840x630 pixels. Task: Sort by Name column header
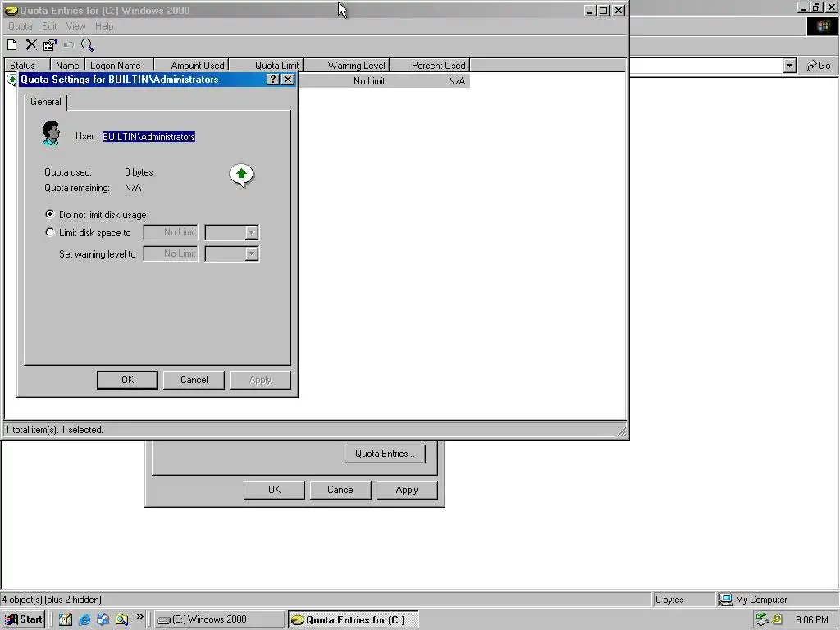[x=67, y=66]
